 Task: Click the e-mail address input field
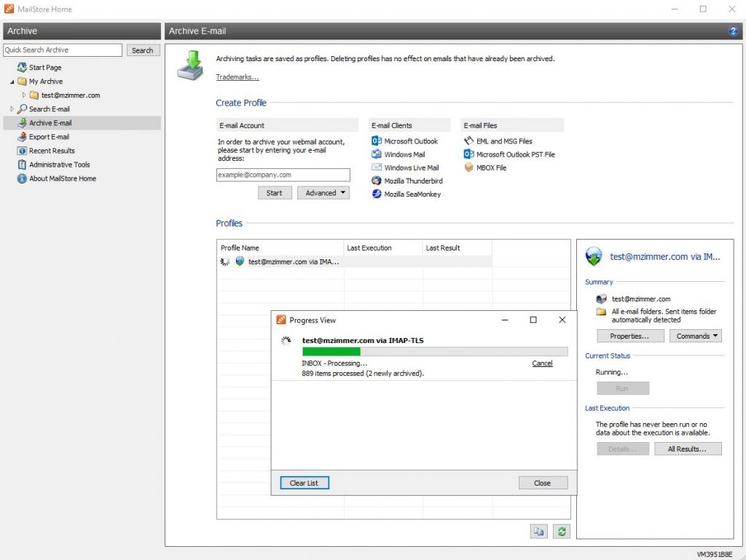(283, 176)
